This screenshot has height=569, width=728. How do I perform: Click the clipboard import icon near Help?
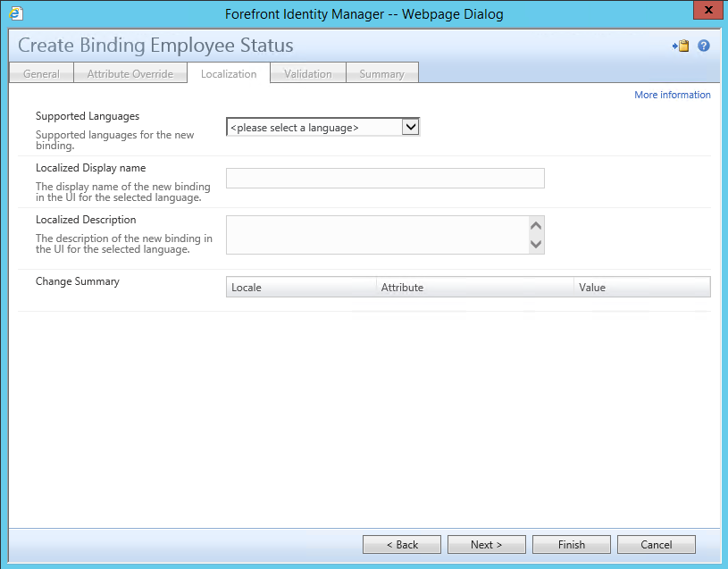681,46
